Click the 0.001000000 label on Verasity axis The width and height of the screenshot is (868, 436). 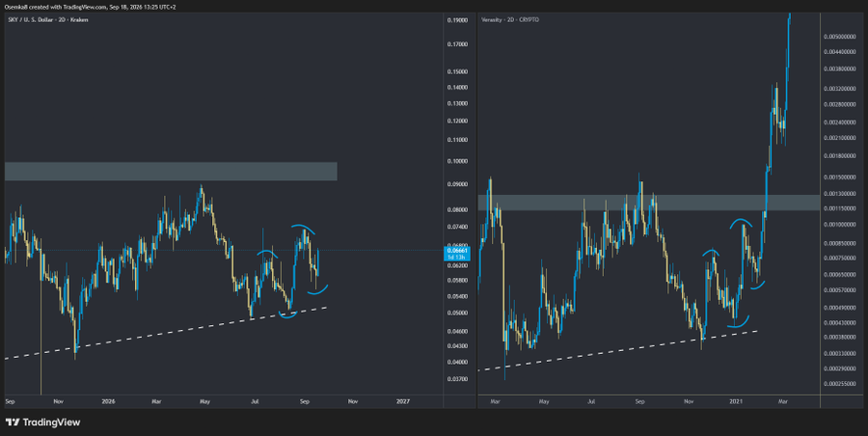click(x=840, y=225)
